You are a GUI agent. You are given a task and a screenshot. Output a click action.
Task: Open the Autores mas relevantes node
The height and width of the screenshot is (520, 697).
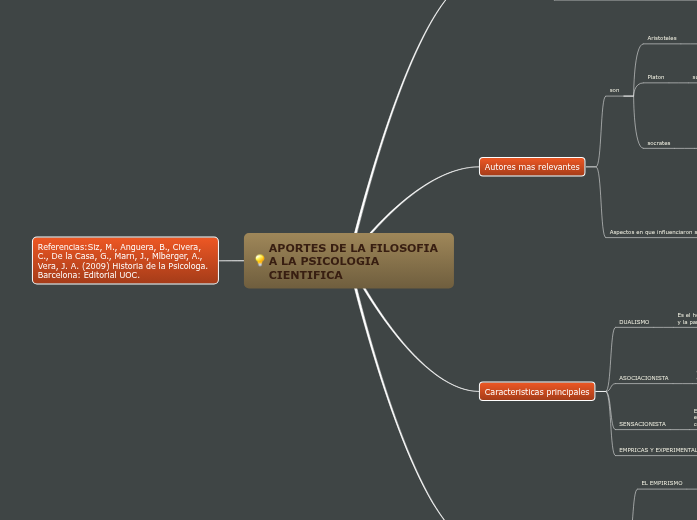coord(532,167)
